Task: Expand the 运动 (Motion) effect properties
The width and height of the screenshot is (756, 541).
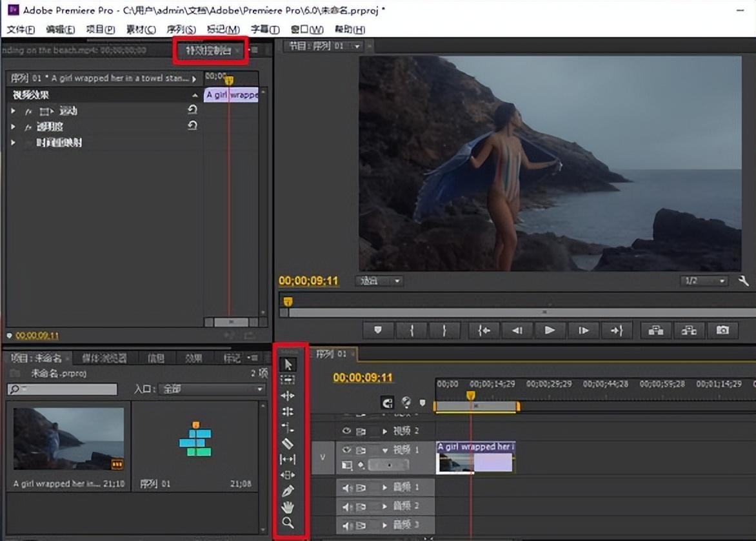Action: [14, 111]
